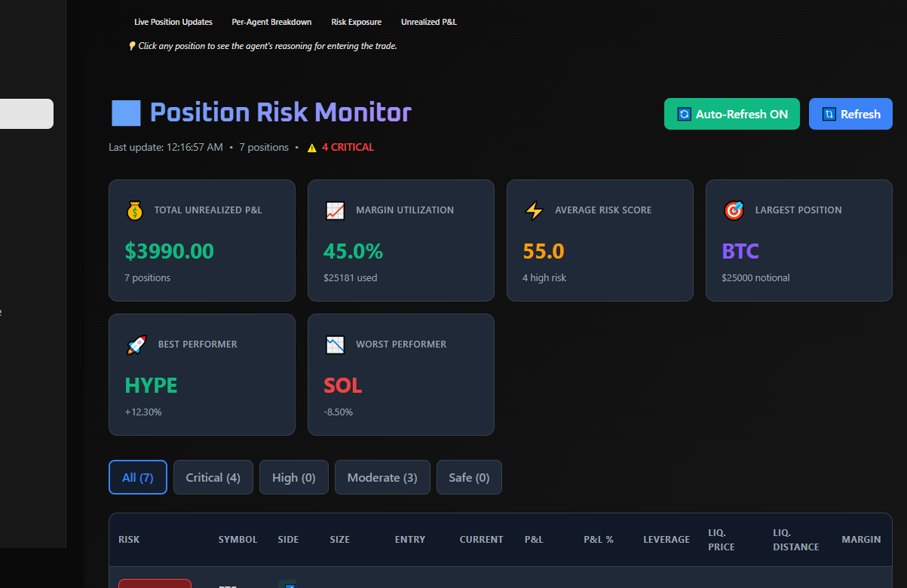The width and height of the screenshot is (907, 588).
Task: Switch to the Moderate (3) filter
Action: tap(382, 478)
